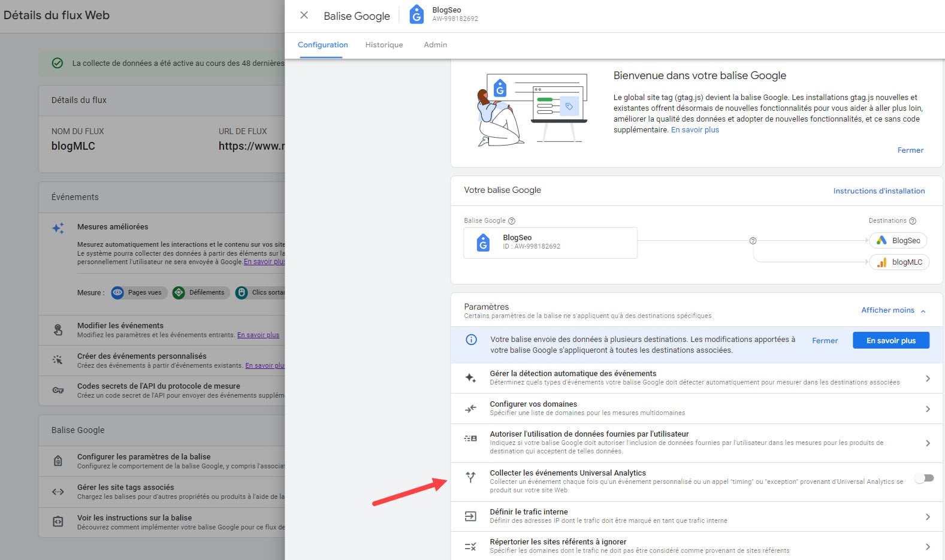Click the fork icon for Universal Analytics events
The width and height of the screenshot is (945, 560).
(470, 477)
